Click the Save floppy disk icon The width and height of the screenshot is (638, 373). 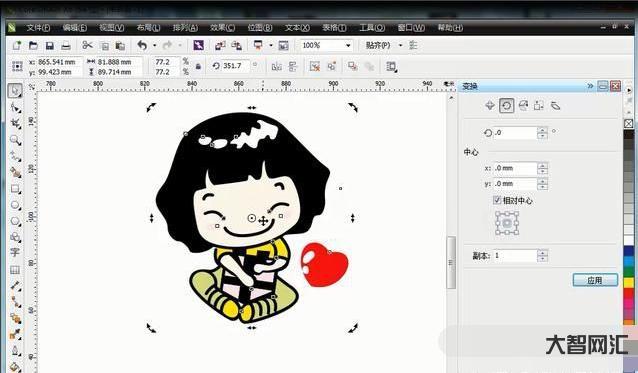[x=50, y=46]
